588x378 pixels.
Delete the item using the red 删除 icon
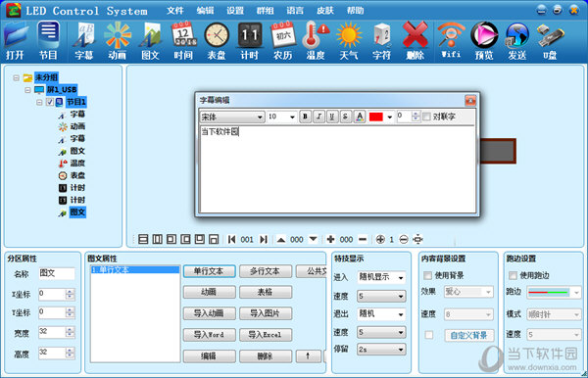point(416,40)
